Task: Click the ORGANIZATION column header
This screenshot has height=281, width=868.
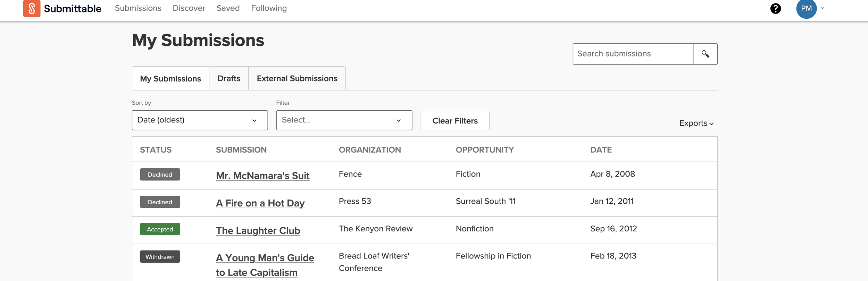Action: point(370,150)
